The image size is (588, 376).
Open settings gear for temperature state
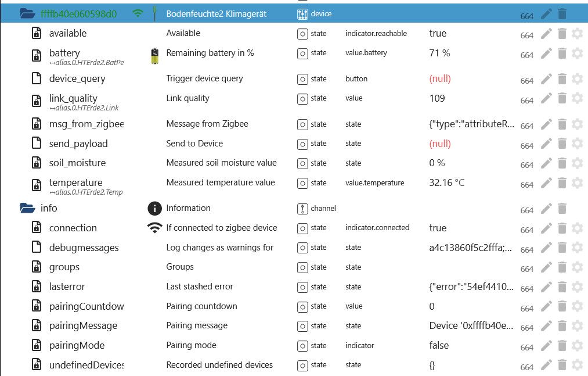[577, 183]
